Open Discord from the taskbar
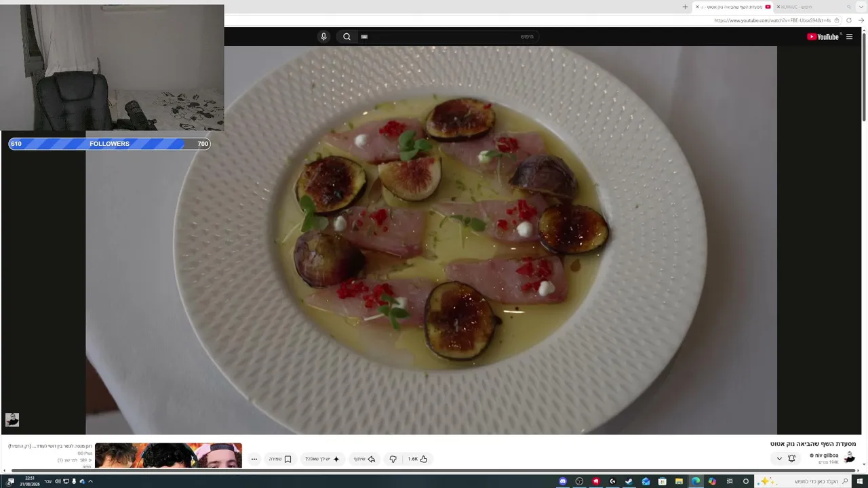Screen dimensions: 868x488 pyautogui.click(x=563, y=481)
